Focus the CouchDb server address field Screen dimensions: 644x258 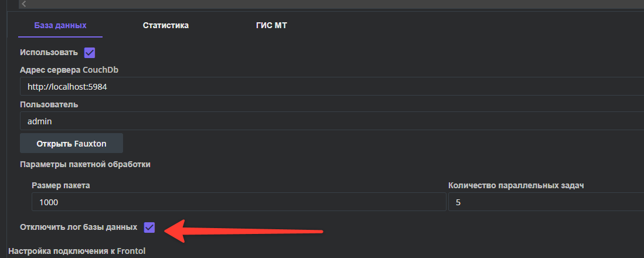pos(332,87)
